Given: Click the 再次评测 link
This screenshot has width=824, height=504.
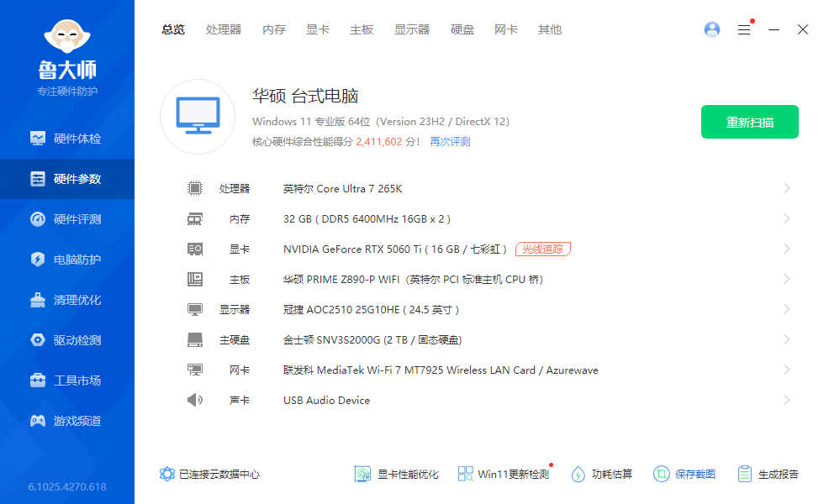Looking at the screenshot, I should coord(450,142).
